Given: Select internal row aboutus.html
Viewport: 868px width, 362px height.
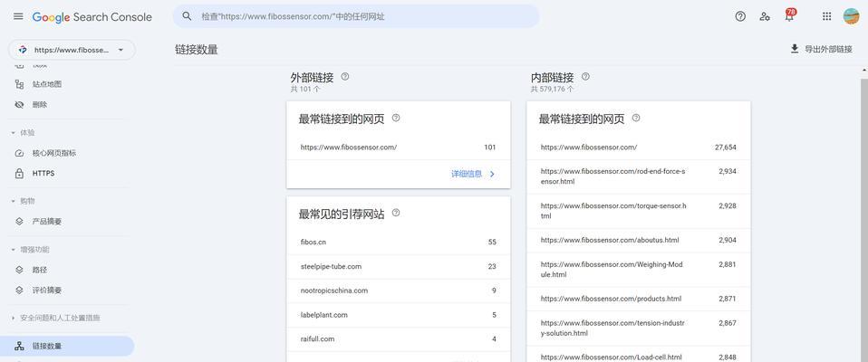Looking at the screenshot, I should point(639,241).
